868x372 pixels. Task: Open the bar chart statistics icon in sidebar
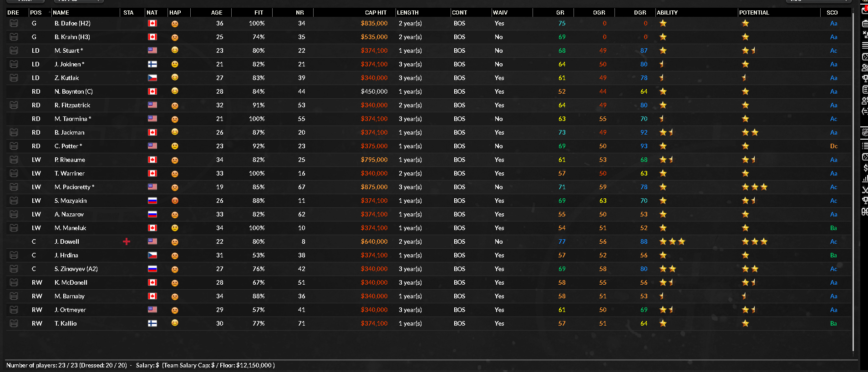[865, 179]
